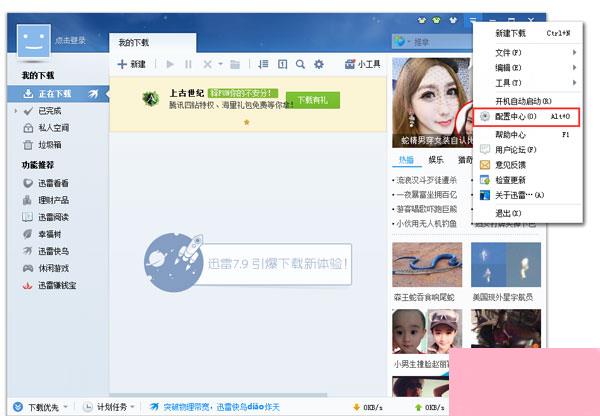The image size is (600, 416).
Task: Open 理财产品 in the sidebar
Action: tap(46, 200)
